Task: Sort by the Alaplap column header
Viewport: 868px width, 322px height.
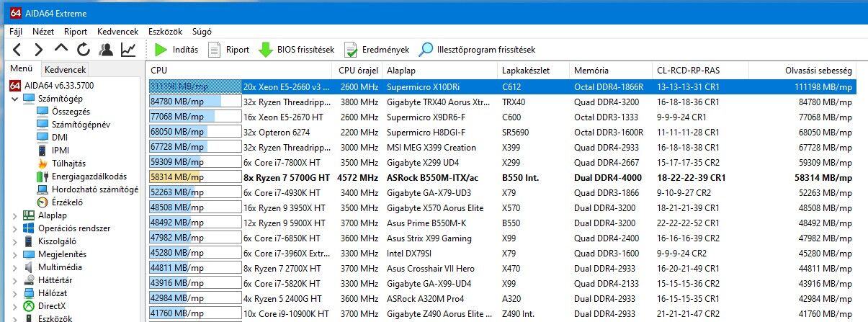Action: tap(439, 71)
